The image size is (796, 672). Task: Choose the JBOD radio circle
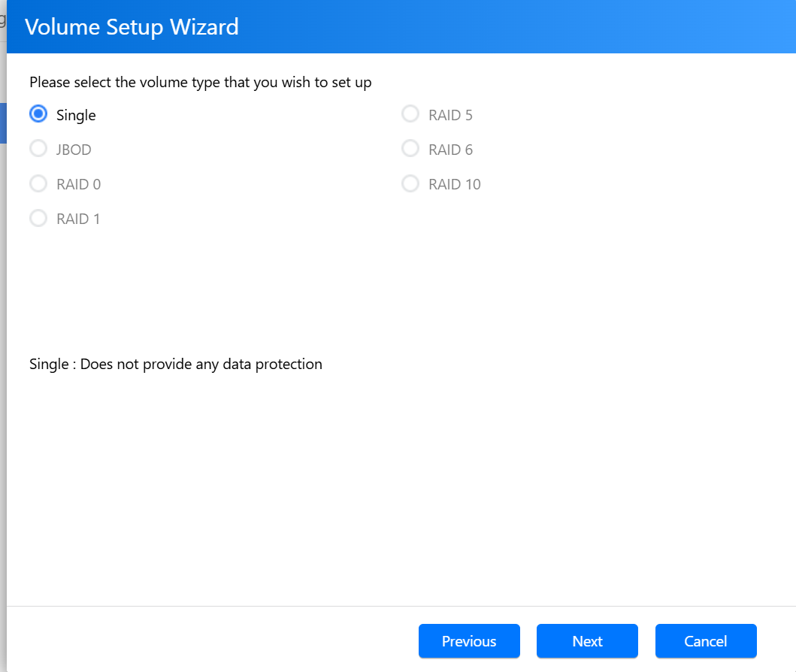coord(38,149)
